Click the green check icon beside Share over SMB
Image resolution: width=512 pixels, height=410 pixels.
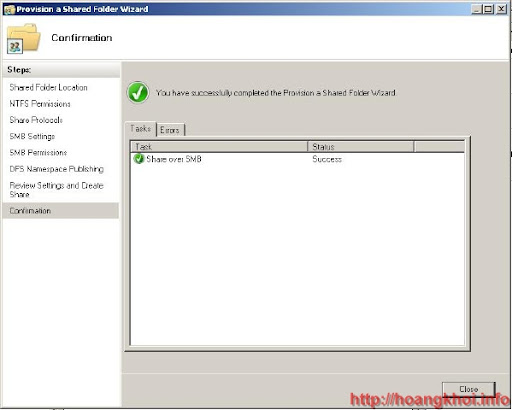pyautogui.click(x=138, y=159)
